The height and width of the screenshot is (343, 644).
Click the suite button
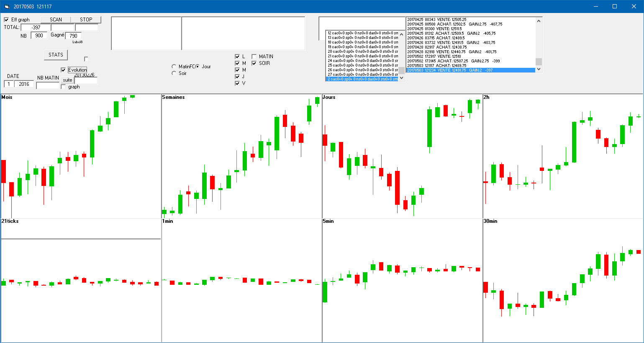tap(67, 80)
